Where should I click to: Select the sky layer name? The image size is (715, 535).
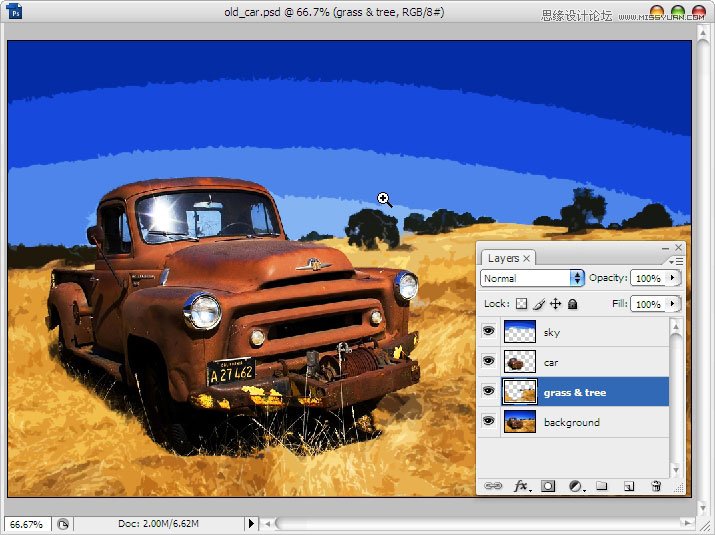tap(552, 332)
